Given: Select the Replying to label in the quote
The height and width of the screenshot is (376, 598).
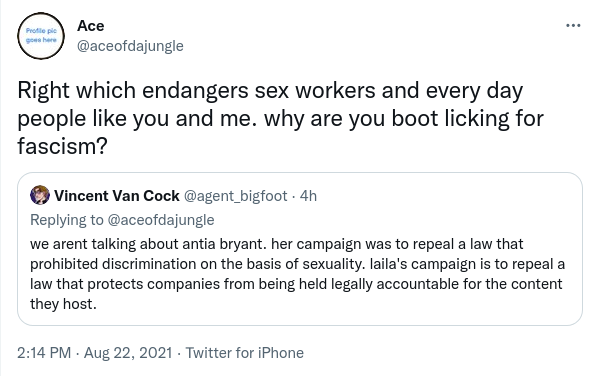Looking at the screenshot, I should pyautogui.click(x=66, y=220).
